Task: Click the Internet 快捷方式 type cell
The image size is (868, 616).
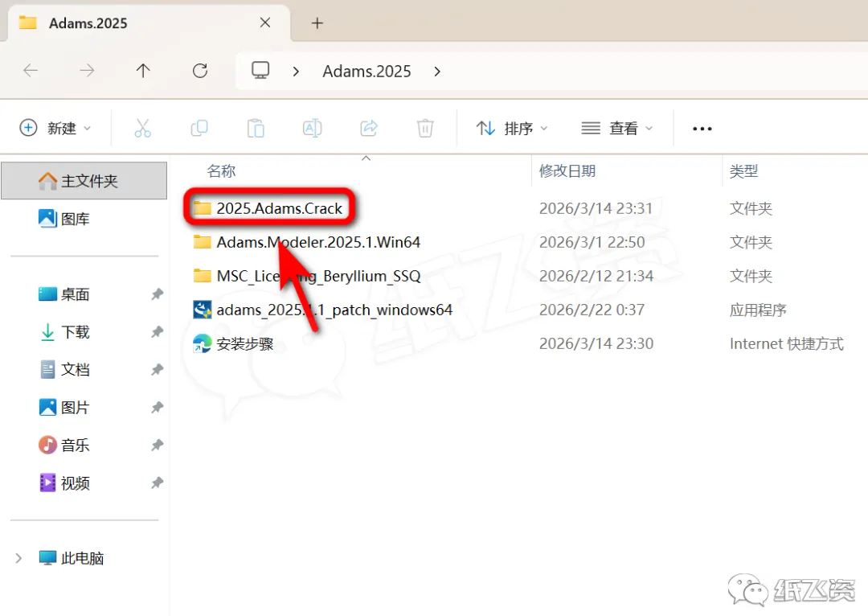Action: click(x=787, y=343)
